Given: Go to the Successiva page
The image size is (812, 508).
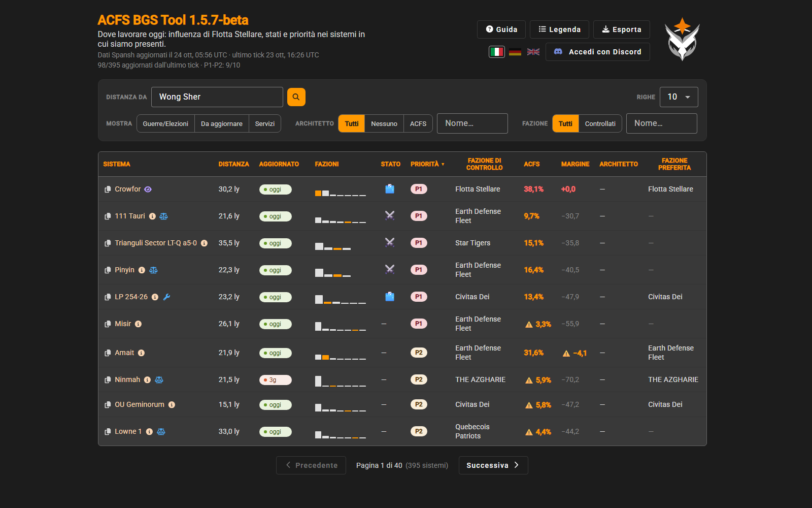Looking at the screenshot, I should (493, 465).
